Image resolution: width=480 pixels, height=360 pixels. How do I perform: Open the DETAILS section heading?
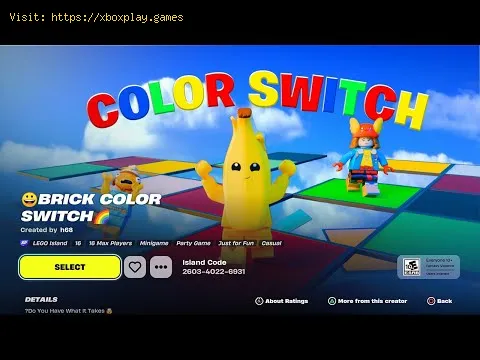click(x=41, y=299)
